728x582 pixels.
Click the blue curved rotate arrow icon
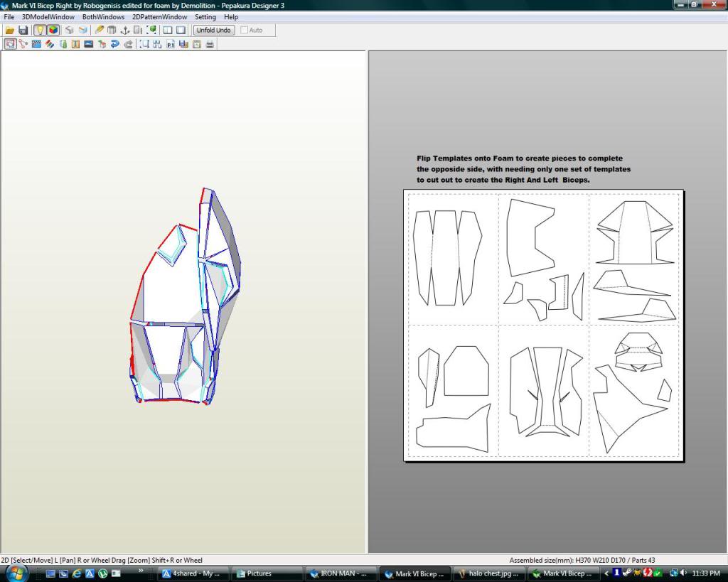click(x=115, y=44)
